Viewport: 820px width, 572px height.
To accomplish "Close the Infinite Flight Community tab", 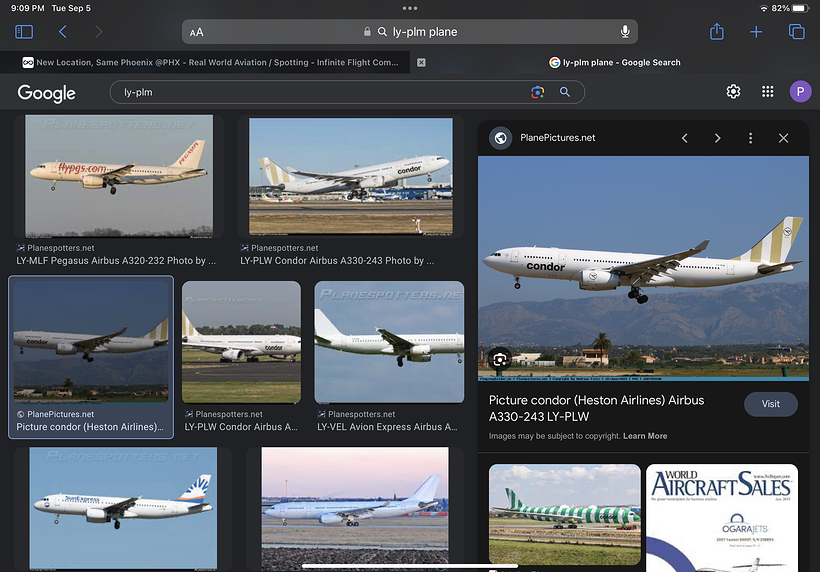I will [x=421, y=62].
